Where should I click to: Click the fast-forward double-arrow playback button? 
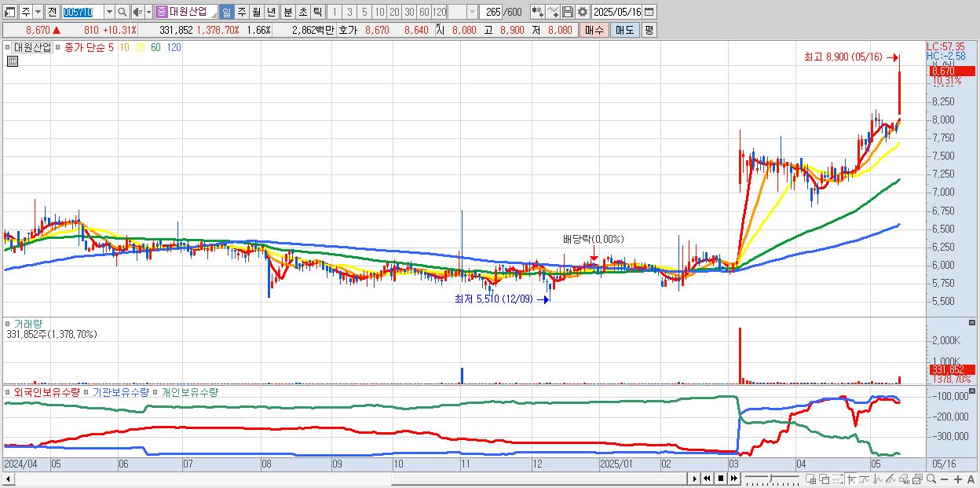point(733,479)
